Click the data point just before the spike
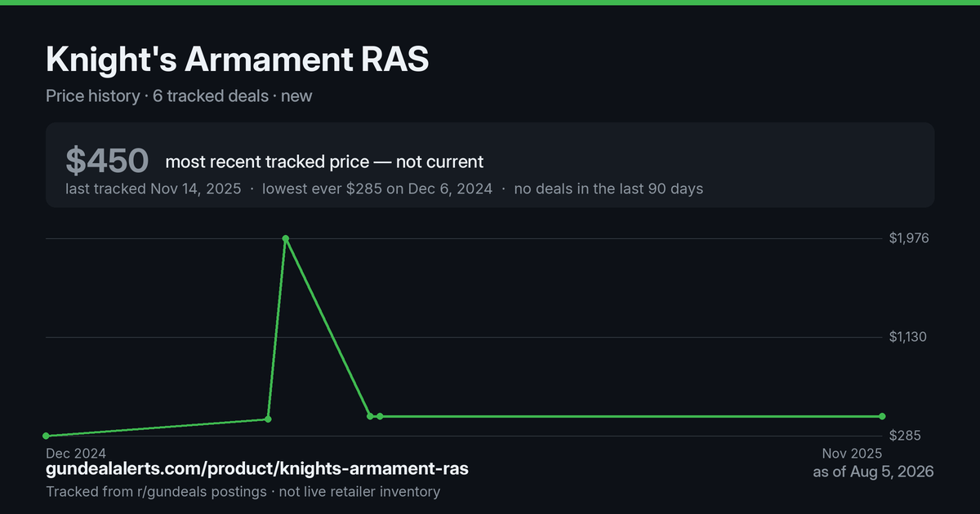The image size is (980, 514). click(x=268, y=419)
